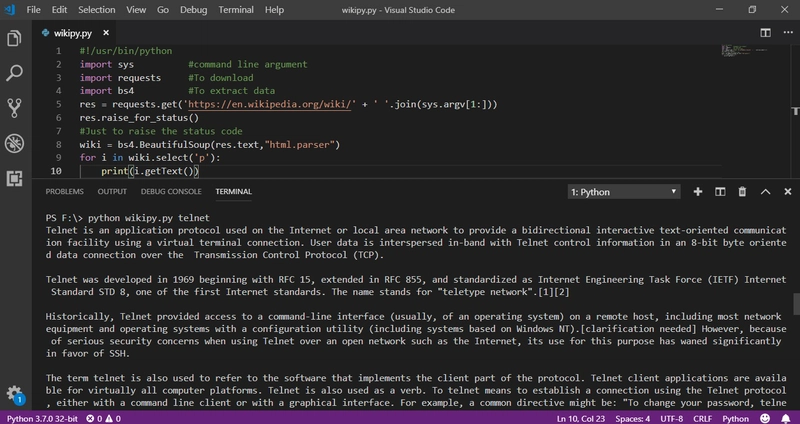The height and width of the screenshot is (424, 800).
Task: Open feedback smiley in status bar
Action: 765,418
